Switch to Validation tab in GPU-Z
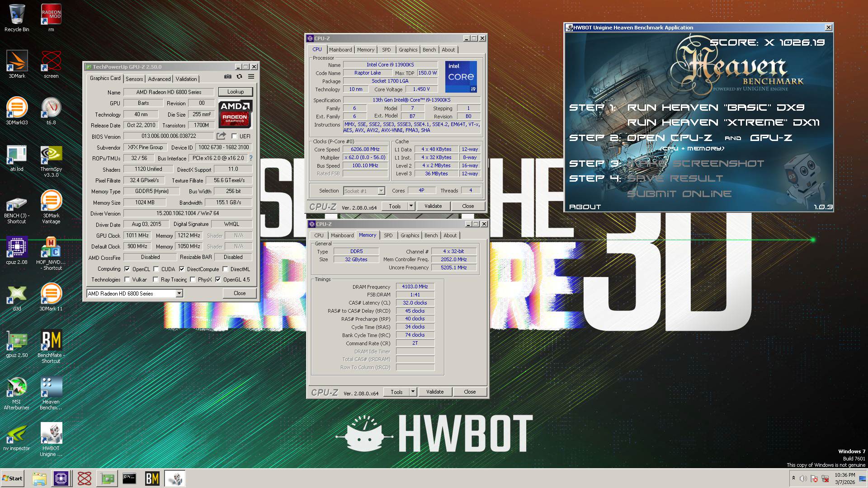The height and width of the screenshot is (488, 868). 186,79
